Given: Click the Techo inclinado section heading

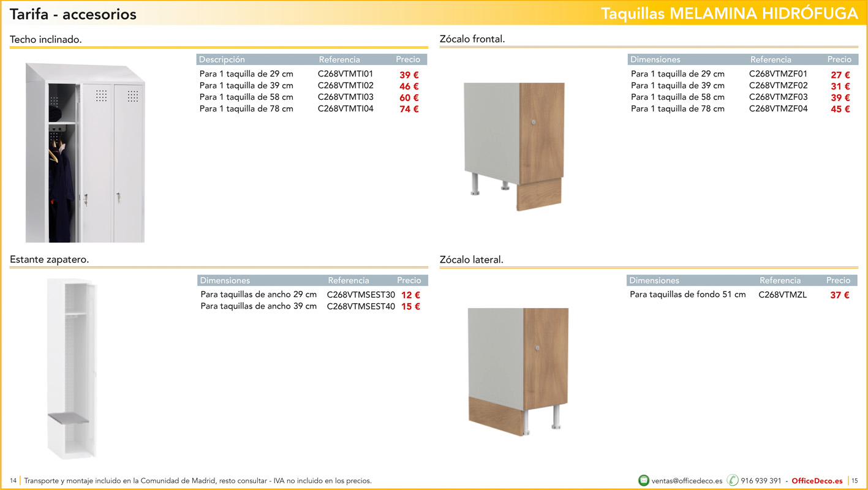Looking at the screenshot, I should 46,40.
